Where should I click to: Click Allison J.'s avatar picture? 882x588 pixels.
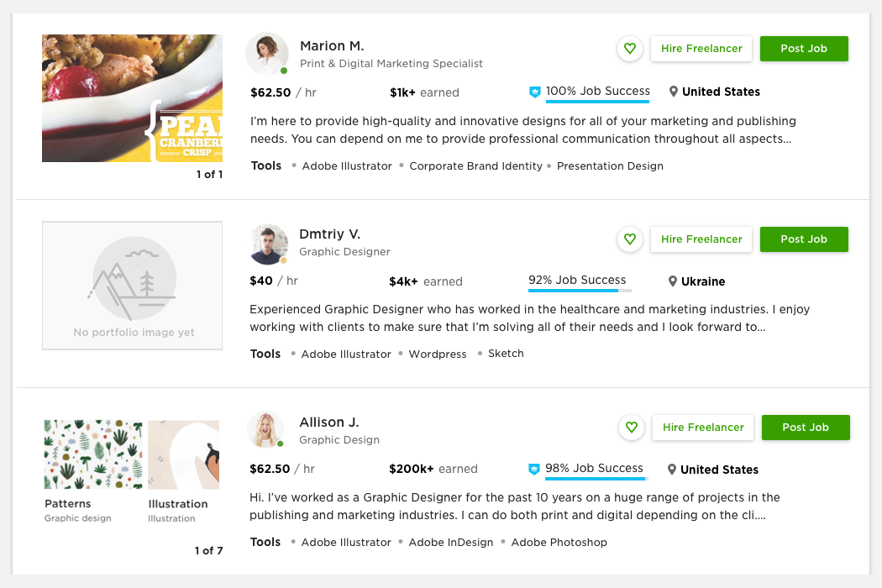266,430
